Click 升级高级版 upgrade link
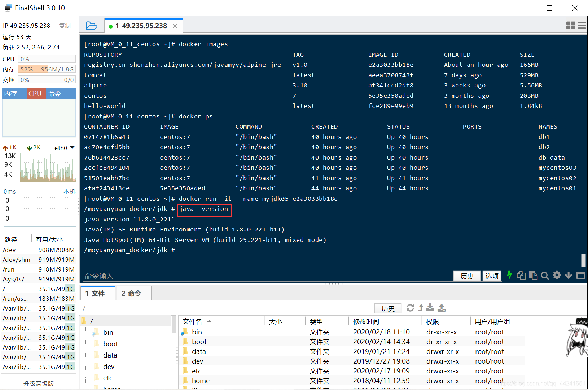This screenshot has width=588, height=390. pos(39,383)
